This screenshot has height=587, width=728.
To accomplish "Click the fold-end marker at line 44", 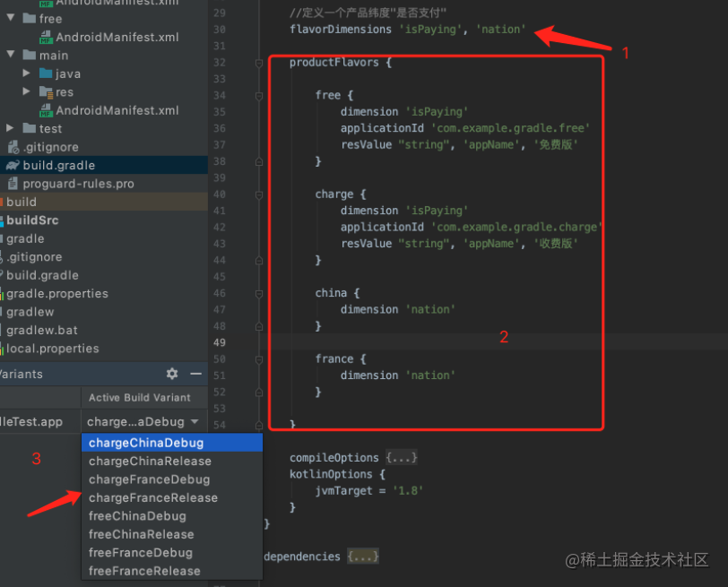I will pos(259,260).
